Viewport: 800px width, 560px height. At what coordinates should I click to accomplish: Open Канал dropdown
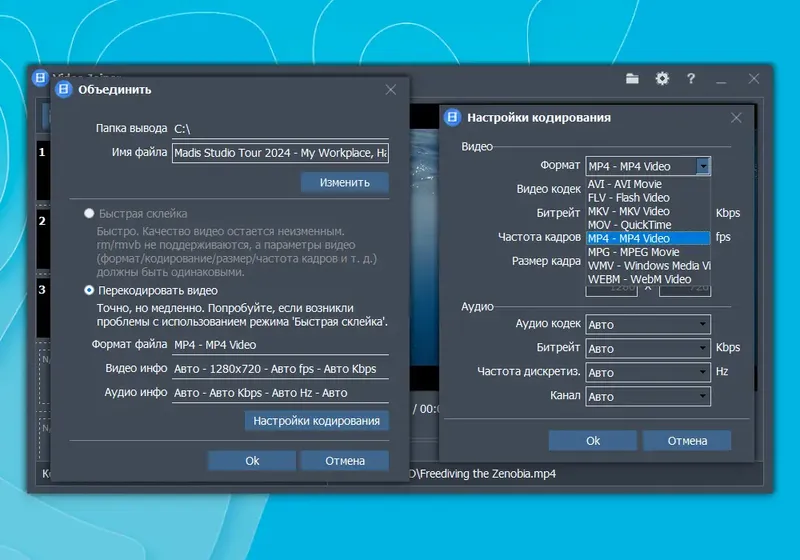[x=648, y=396]
